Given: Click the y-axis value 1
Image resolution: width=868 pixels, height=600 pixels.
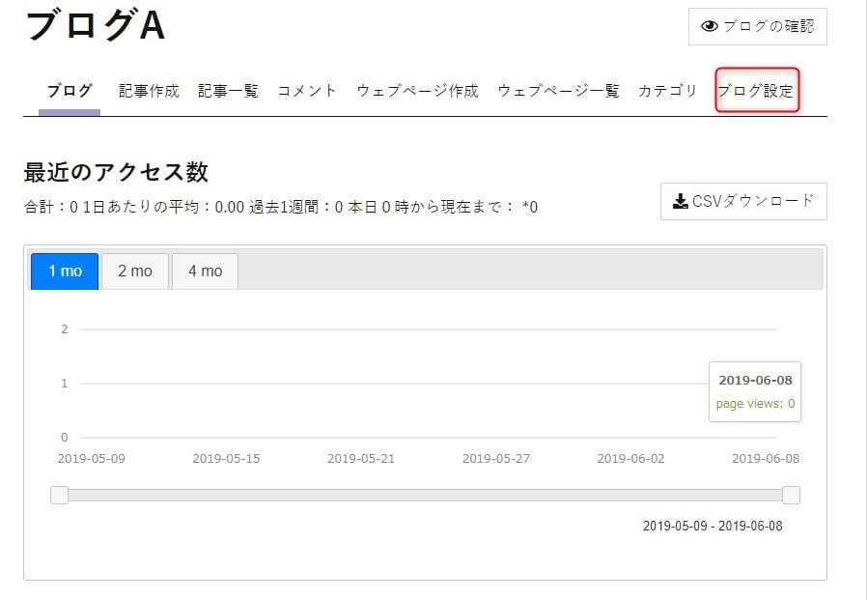Looking at the screenshot, I should click(x=65, y=384).
